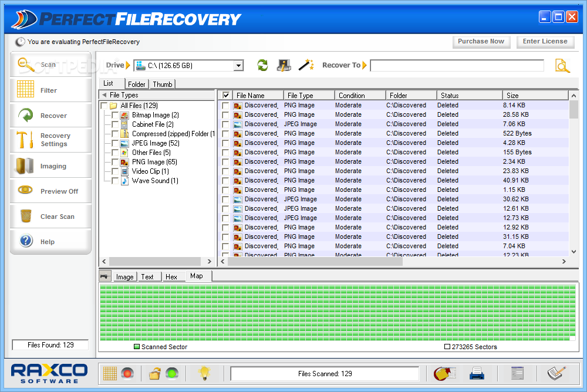Select the 522 Bytes file row
This screenshot has width=587, height=392.
pos(393,133)
